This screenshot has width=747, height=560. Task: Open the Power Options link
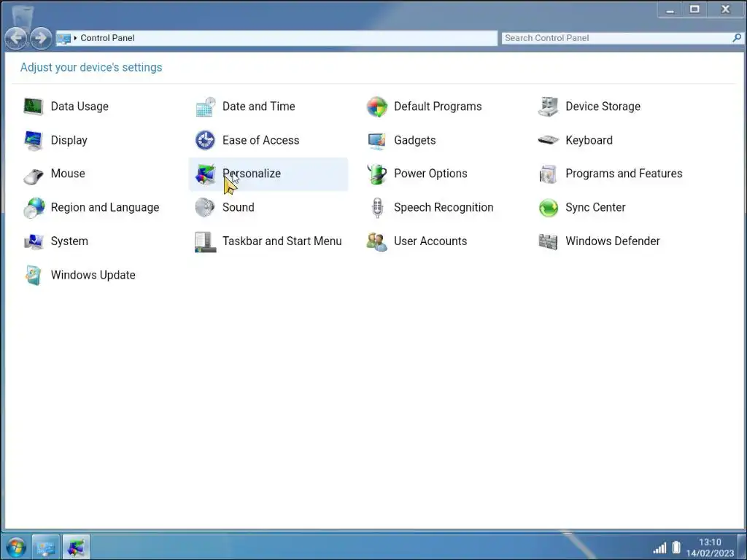tap(430, 174)
